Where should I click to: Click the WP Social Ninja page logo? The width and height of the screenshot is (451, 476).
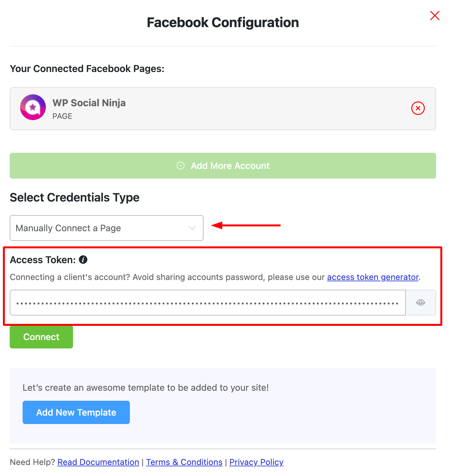pyautogui.click(x=33, y=107)
